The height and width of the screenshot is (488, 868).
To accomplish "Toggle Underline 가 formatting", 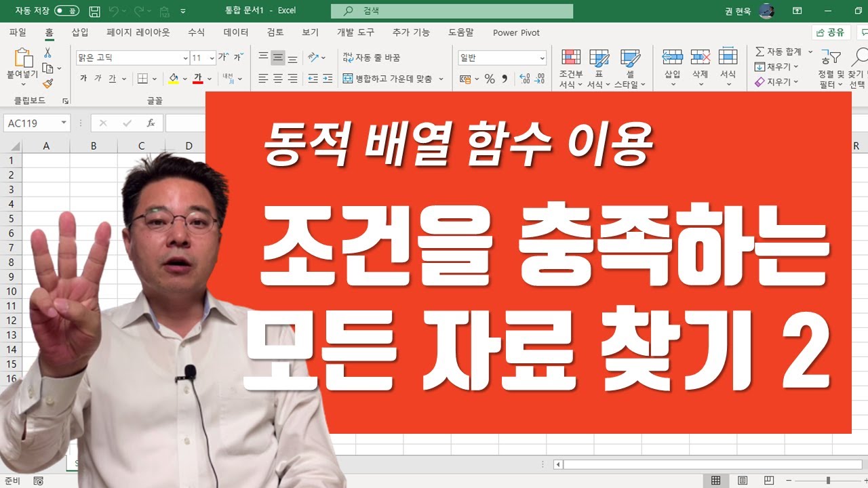I will (x=113, y=79).
